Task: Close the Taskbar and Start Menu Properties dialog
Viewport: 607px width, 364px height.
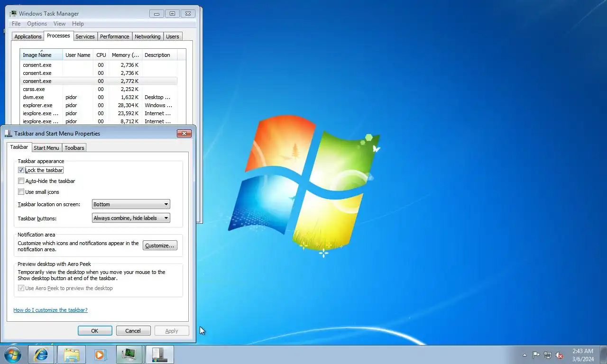Action: click(184, 134)
